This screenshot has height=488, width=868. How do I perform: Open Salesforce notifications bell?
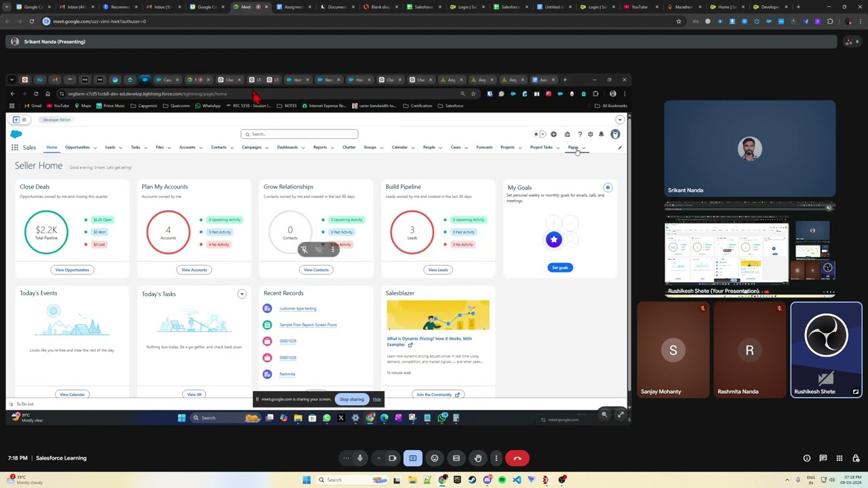[x=601, y=134]
